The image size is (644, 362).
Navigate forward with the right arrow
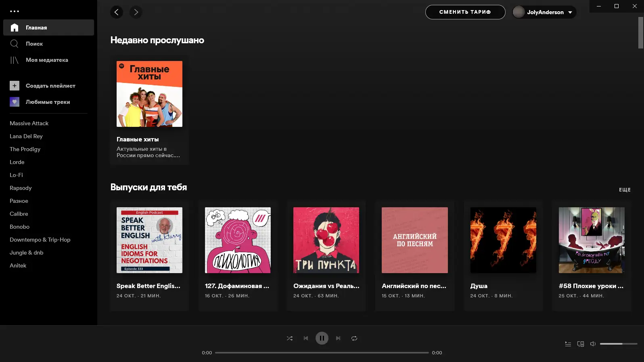click(136, 12)
